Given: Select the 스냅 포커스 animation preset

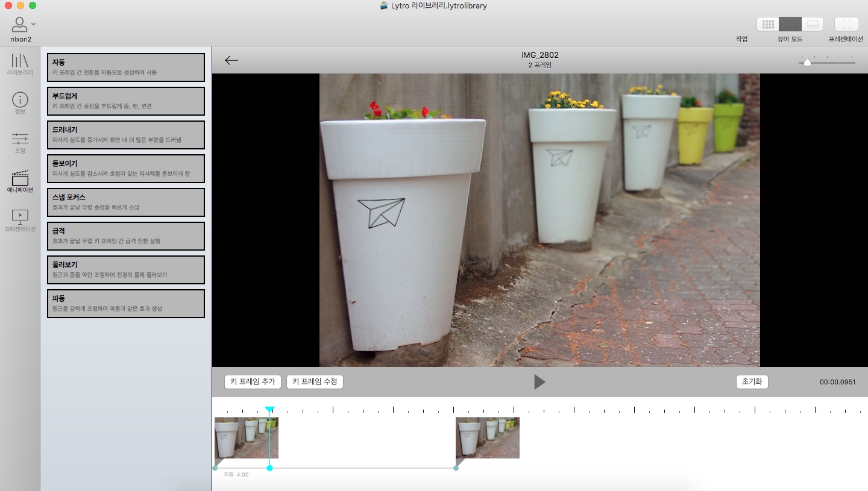Looking at the screenshot, I should point(126,202).
